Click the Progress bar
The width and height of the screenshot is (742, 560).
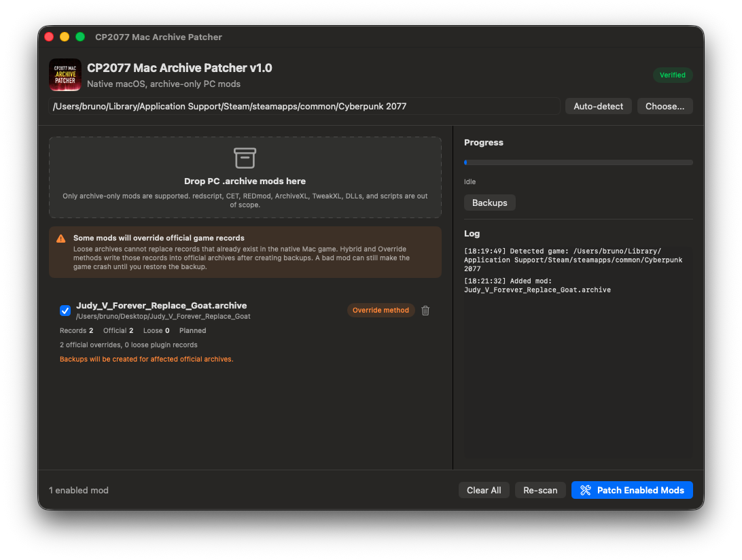(578, 162)
